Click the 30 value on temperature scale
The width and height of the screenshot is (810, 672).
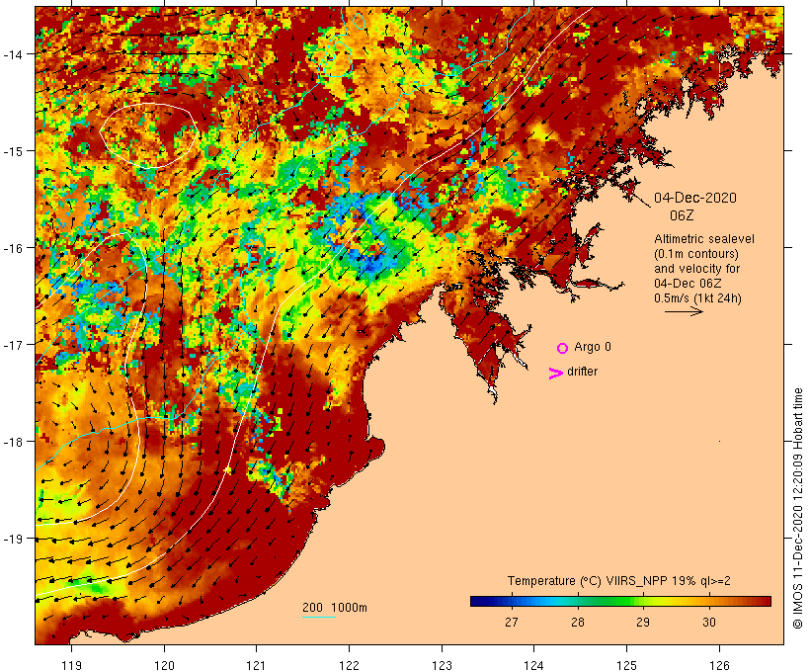(709, 623)
